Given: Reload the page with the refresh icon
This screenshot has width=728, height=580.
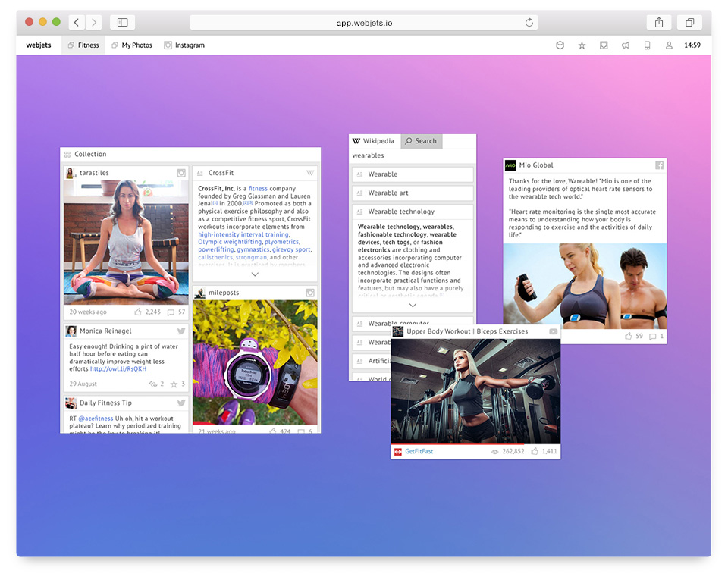Looking at the screenshot, I should 529,22.
